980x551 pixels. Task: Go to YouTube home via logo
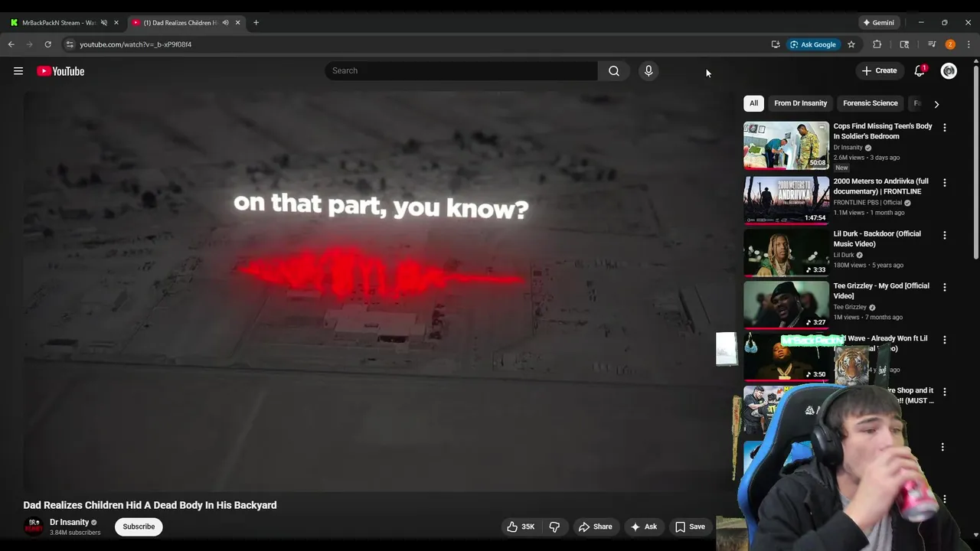[x=60, y=71]
